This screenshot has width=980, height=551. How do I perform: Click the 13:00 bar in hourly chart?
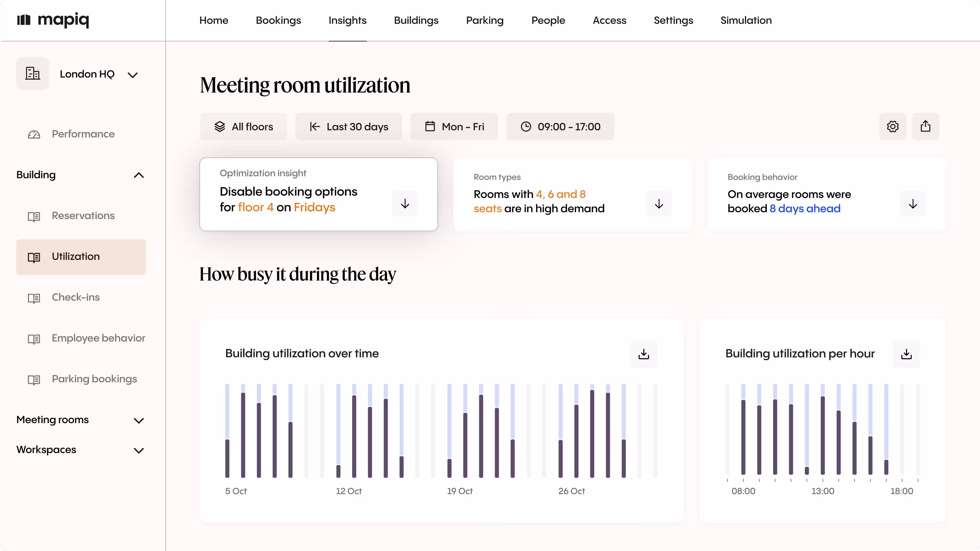pos(823,435)
